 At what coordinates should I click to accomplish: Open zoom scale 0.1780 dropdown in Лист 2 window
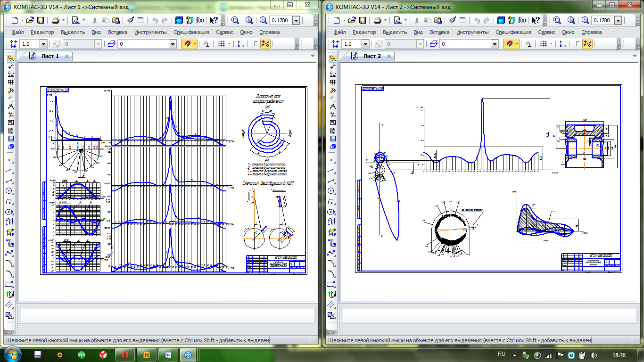coord(619,20)
